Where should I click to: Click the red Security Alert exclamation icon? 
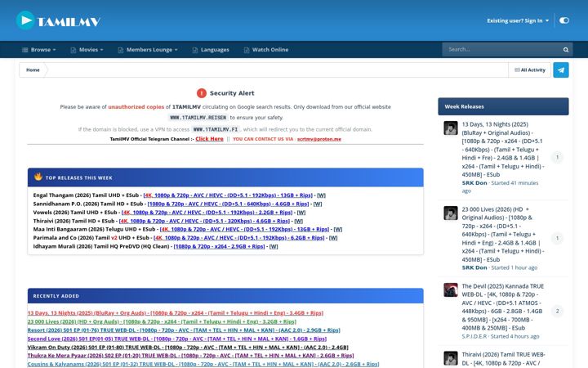pyautogui.click(x=202, y=93)
